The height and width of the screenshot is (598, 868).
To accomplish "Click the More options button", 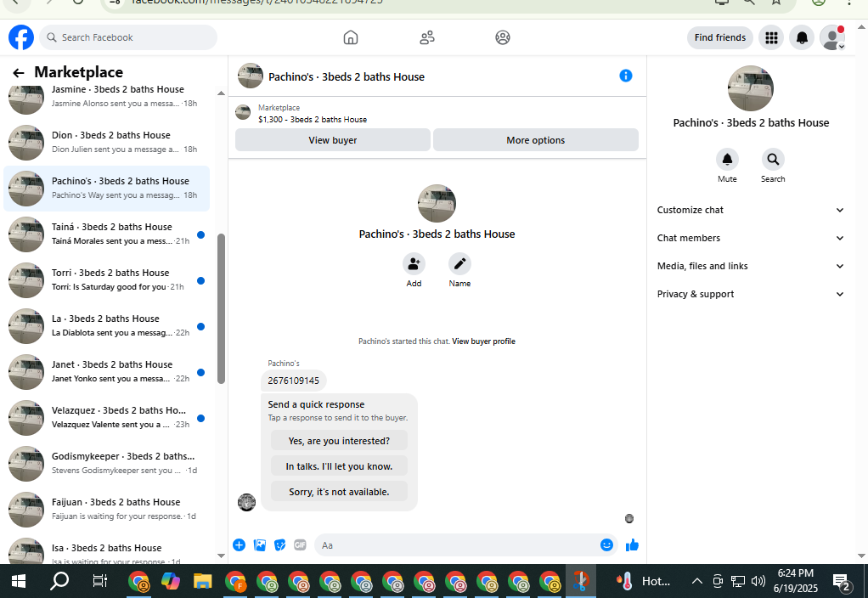I will [x=535, y=140].
